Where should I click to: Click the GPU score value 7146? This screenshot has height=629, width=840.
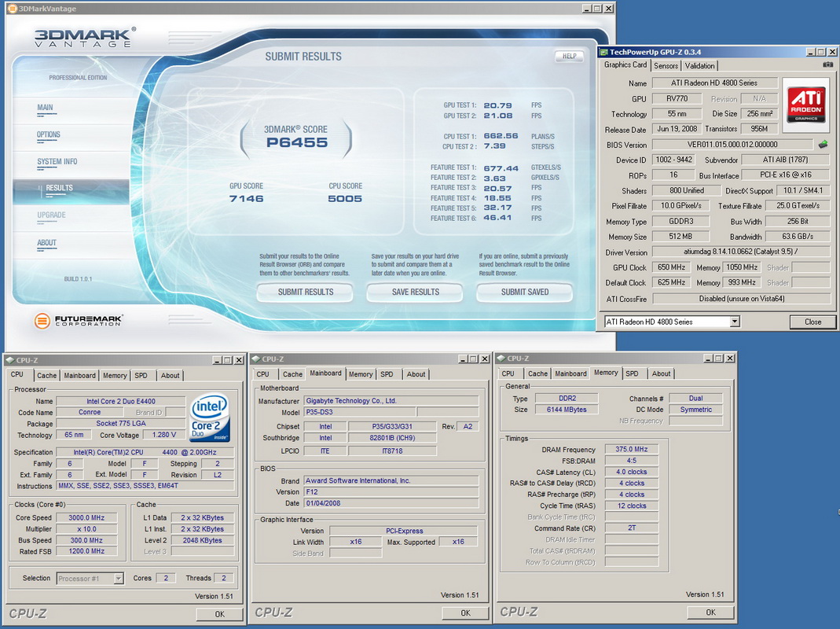(246, 198)
